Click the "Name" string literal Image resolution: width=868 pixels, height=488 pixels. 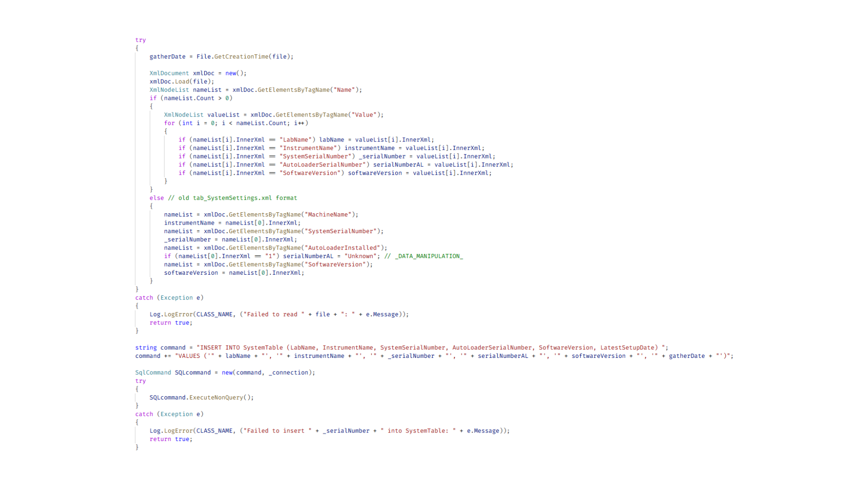[x=344, y=90]
